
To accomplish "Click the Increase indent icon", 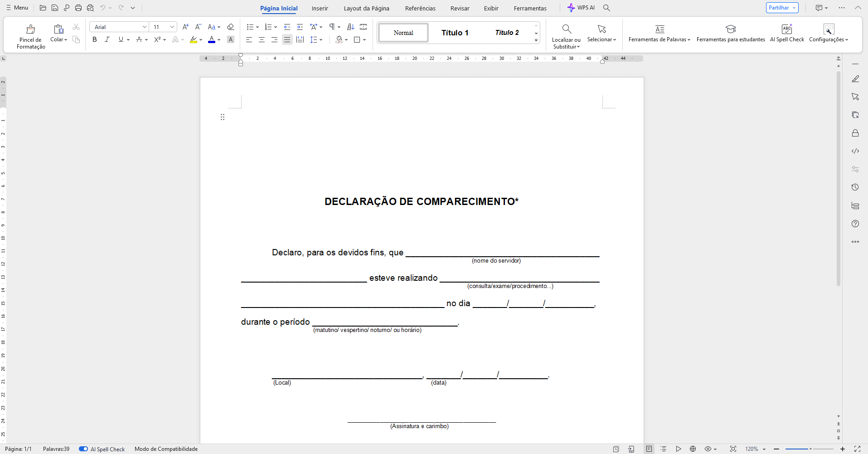I will pyautogui.click(x=300, y=27).
